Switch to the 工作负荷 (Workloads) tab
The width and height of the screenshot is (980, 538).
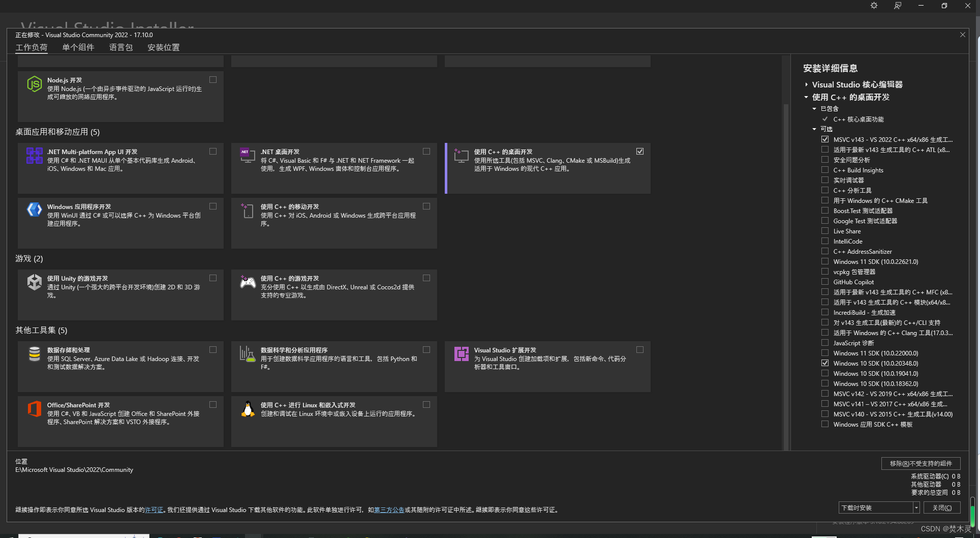[32, 47]
